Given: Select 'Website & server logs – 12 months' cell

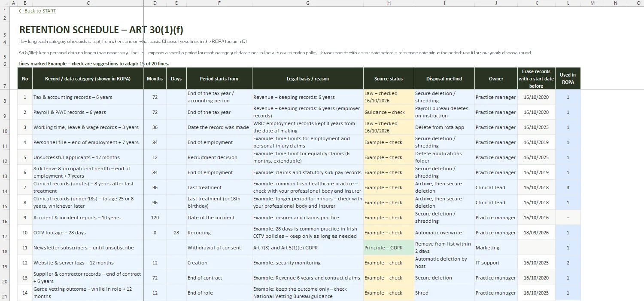Looking at the screenshot, I should pyautogui.click(x=88, y=263).
